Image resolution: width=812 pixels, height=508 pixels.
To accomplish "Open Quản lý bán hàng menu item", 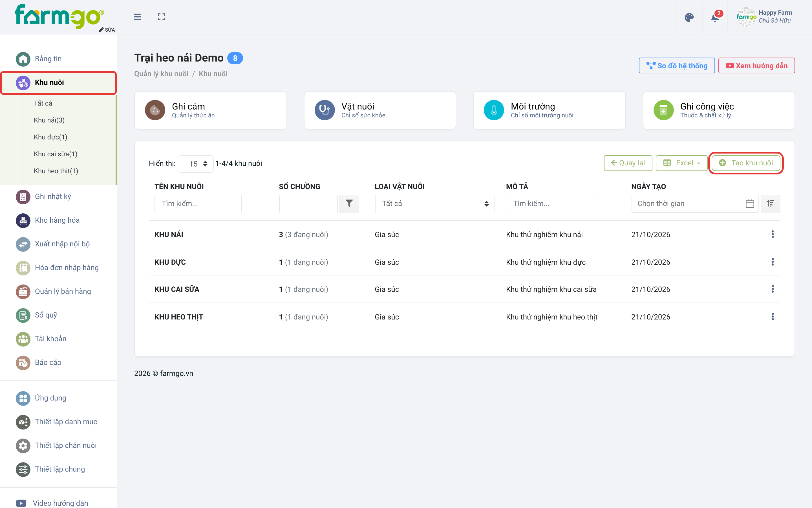I will [58, 291].
